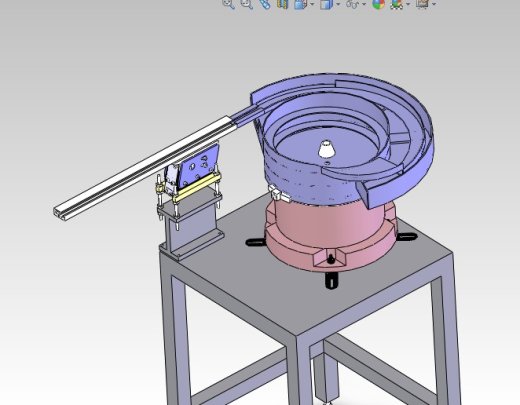520x405 pixels.
Task: Select the white cone in the bowl center
Action: coord(327,149)
